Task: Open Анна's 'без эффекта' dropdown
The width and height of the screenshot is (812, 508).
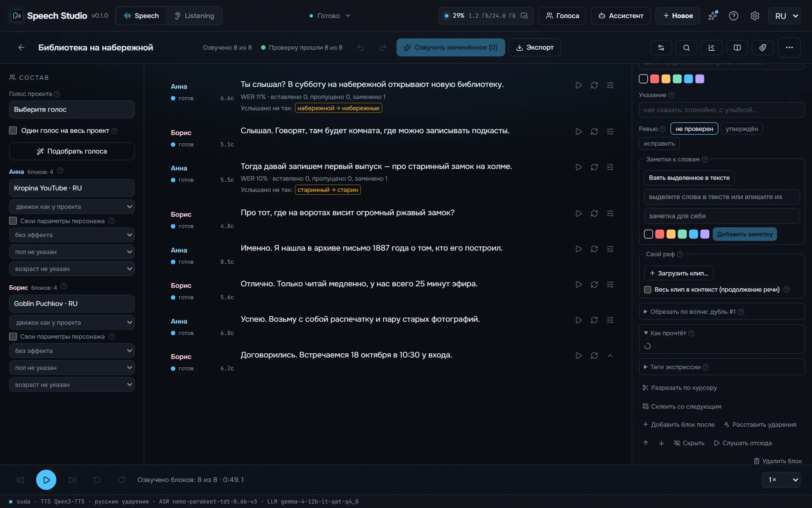Action: pyautogui.click(x=72, y=235)
